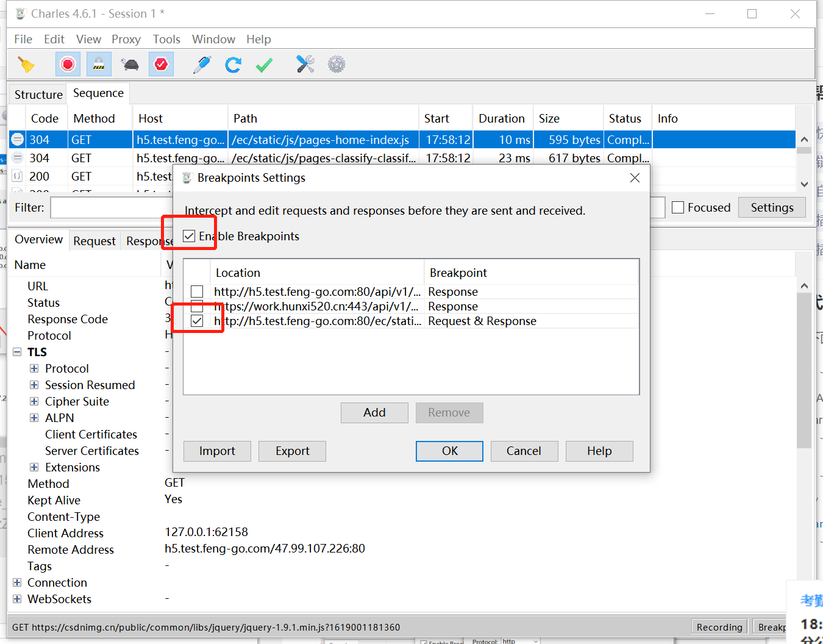Expand the Session Resumed node
Screen dimensions: 823x644
(x=34, y=385)
